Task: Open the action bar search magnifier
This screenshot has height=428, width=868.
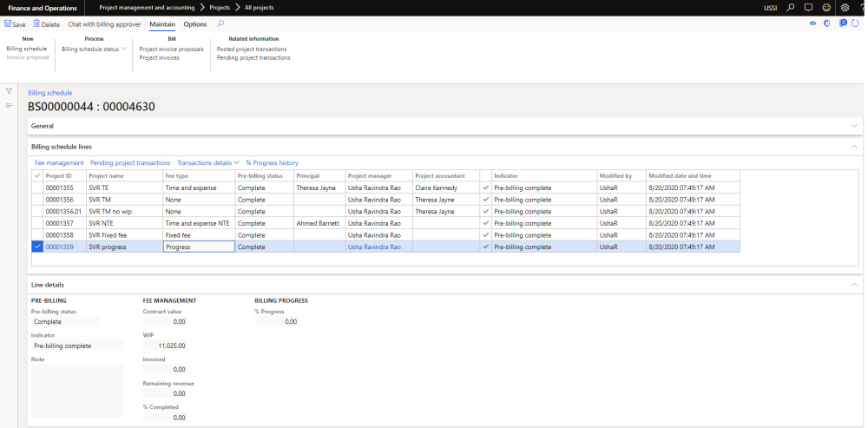Action: 220,24
